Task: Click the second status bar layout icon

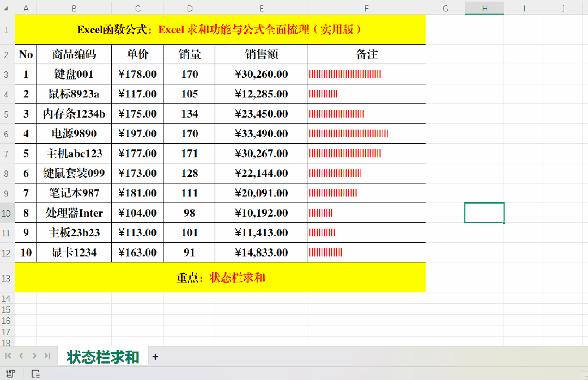Action: coord(35,373)
